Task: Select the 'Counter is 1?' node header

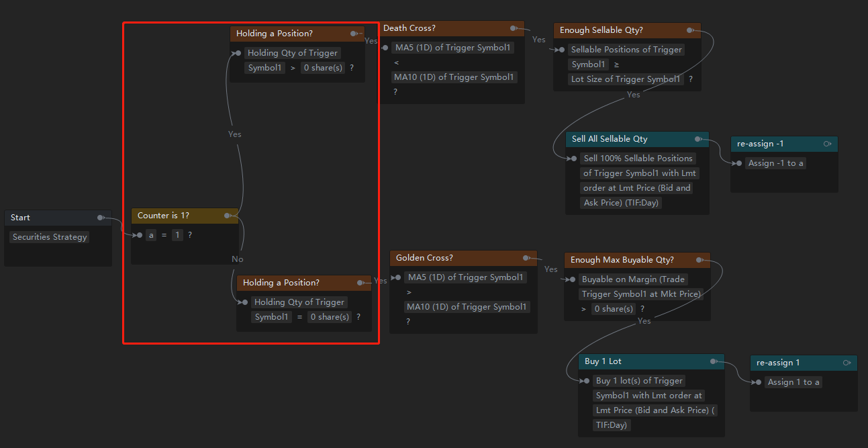Action: [x=185, y=216]
